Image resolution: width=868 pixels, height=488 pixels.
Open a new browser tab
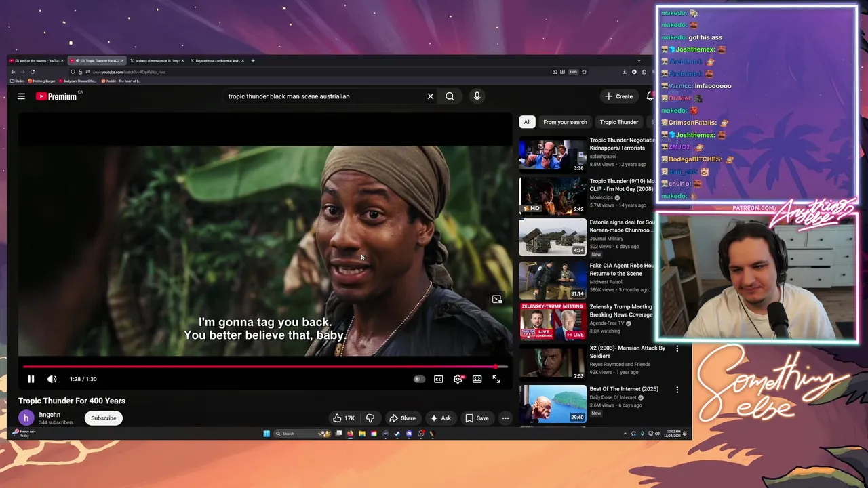253,60
